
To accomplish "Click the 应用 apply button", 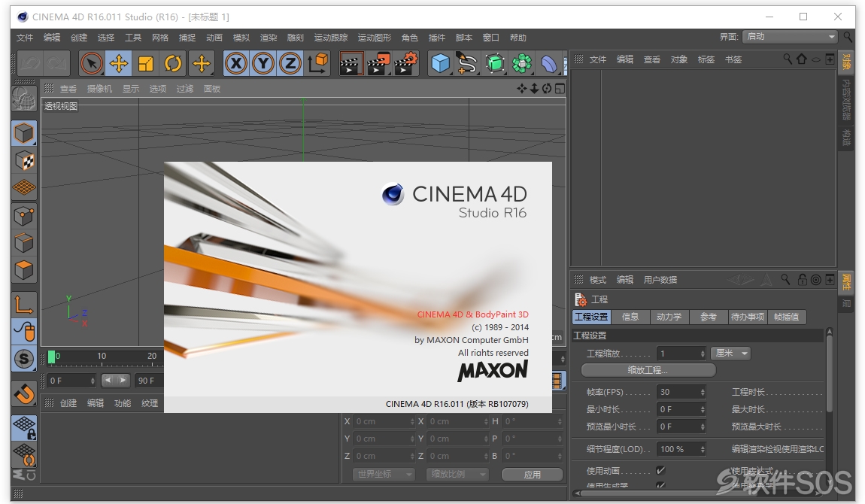I will tap(533, 474).
